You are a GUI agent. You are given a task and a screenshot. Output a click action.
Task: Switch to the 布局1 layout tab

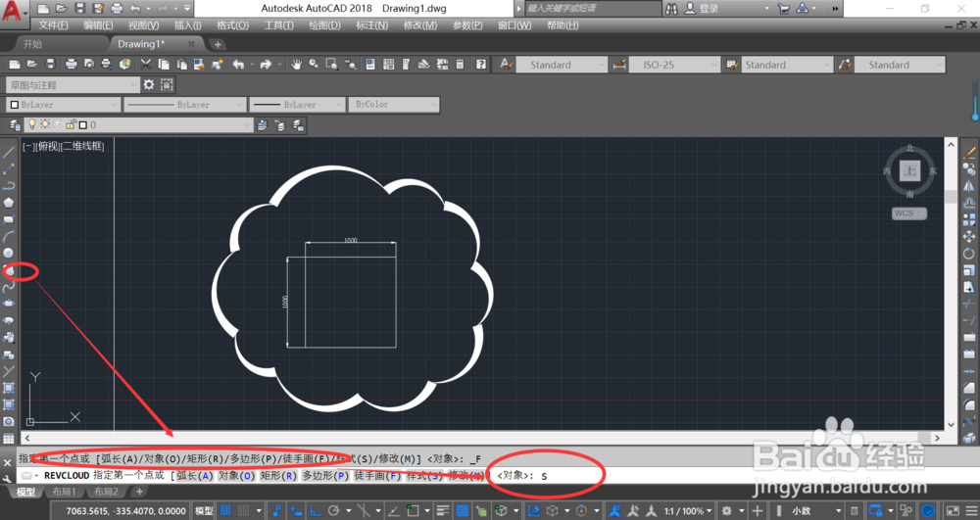tap(65, 492)
